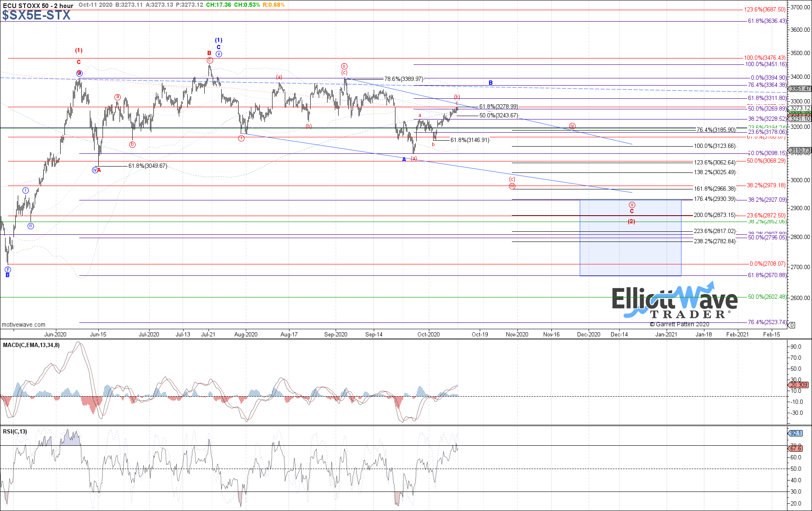
Task: Select the RSI(C,13) study label
Action: (15, 431)
